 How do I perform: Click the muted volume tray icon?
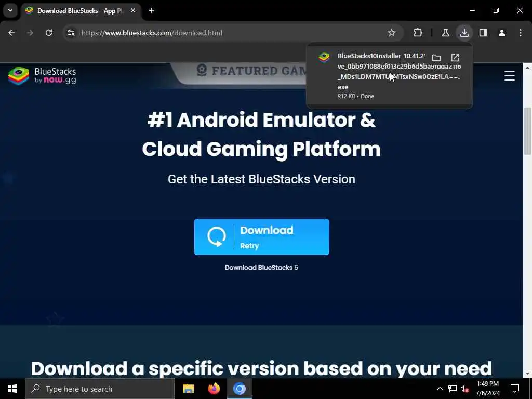click(465, 389)
